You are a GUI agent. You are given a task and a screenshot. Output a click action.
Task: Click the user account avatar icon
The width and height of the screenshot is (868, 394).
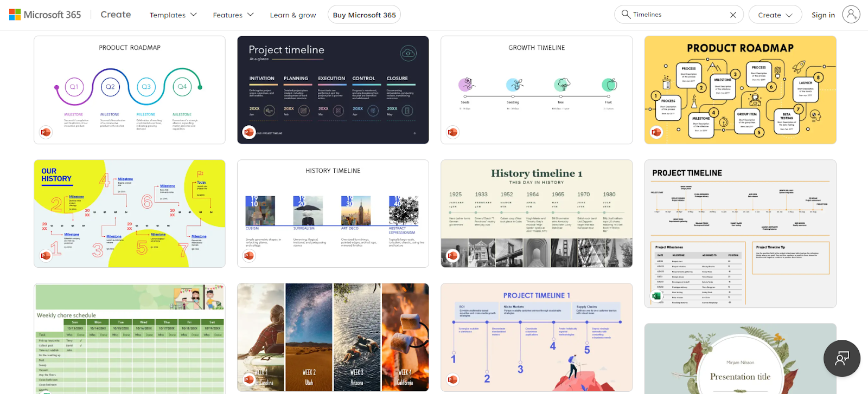click(851, 15)
